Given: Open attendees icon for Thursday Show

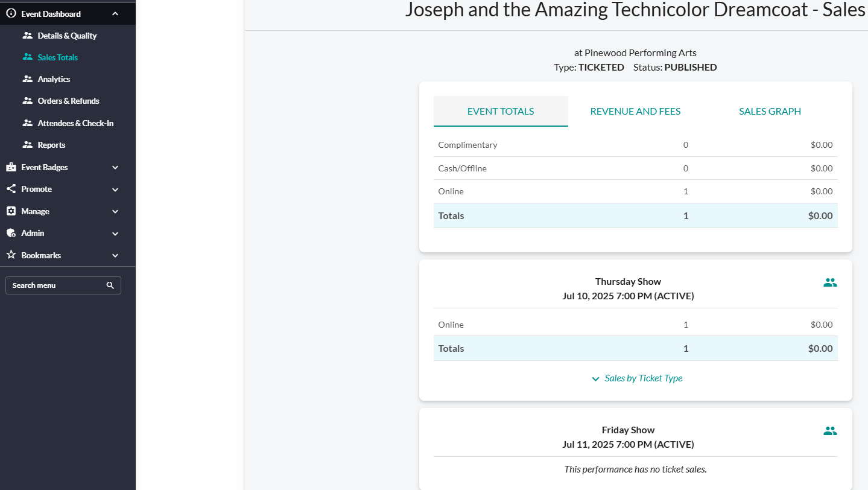Looking at the screenshot, I should tap(830, 282).
